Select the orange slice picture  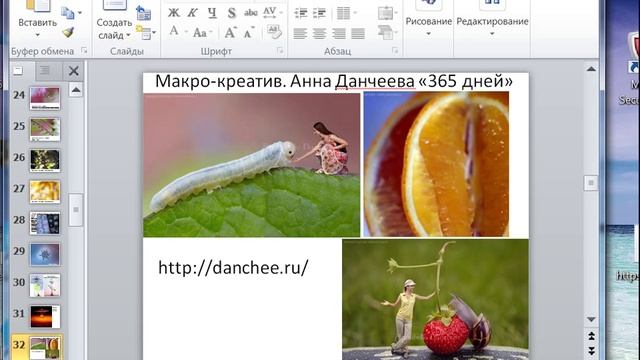tap(436, 164)
